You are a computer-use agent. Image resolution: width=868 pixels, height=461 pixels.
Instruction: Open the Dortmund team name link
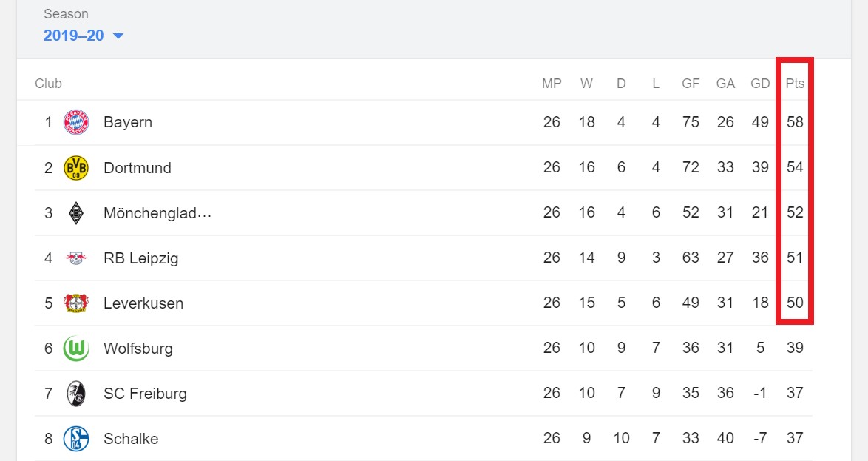(x=138, y=167)
